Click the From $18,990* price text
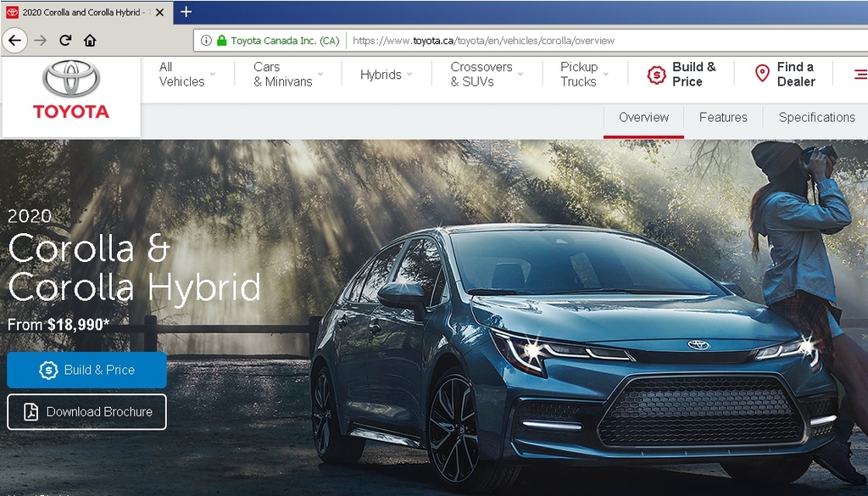The height and width of the screenshot is (496, 868). [x=58, y=325]
